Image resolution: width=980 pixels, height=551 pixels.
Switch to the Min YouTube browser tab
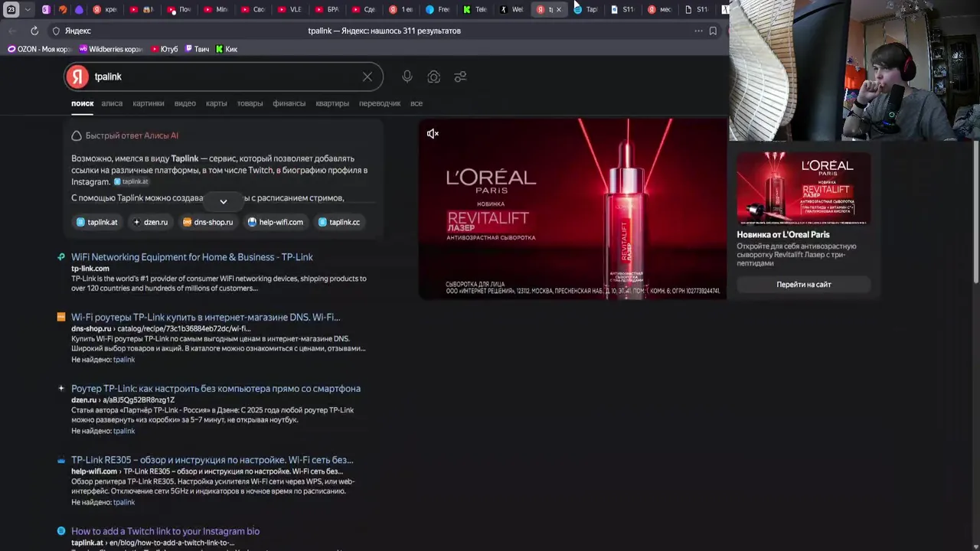coord(216,10)
